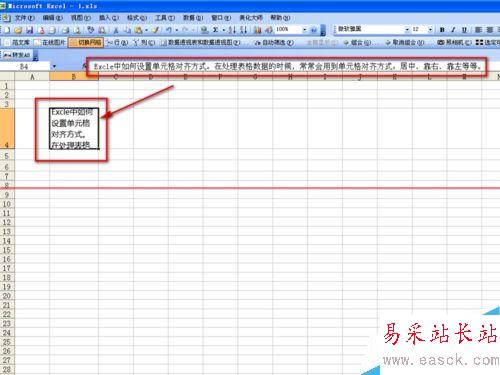
Task: Select column B header
Action: point(74,77)
